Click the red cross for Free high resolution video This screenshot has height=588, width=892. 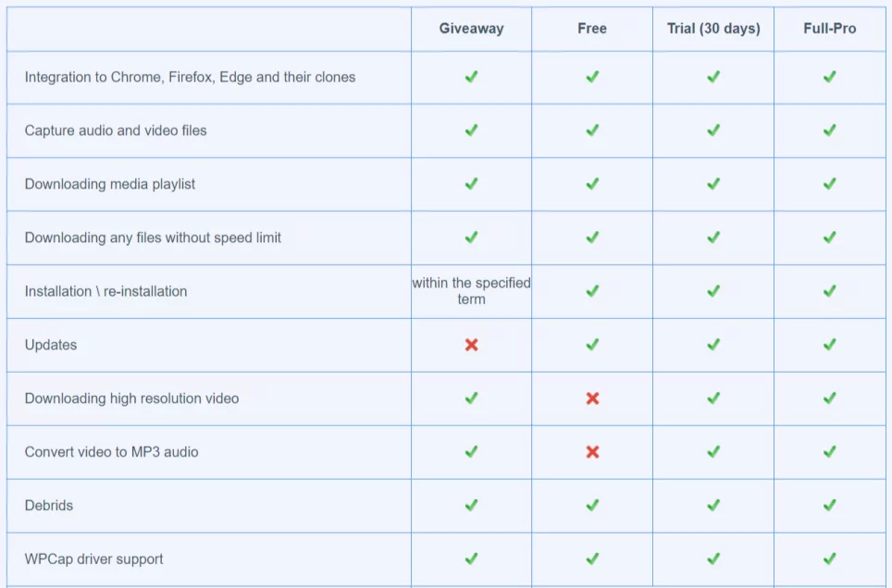[592, 398]
